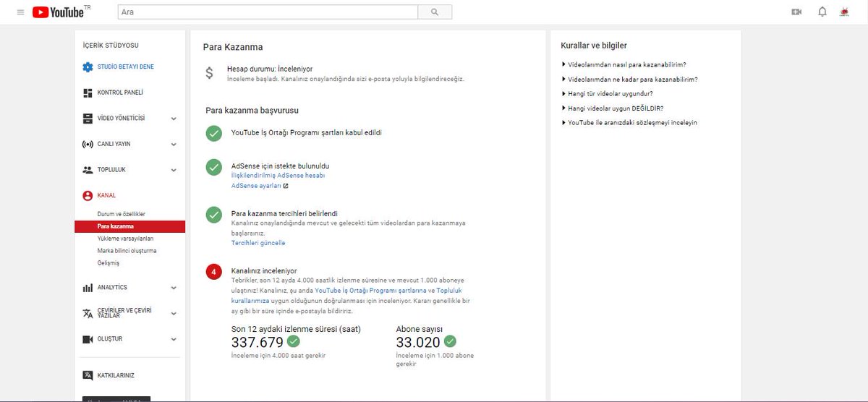Screen dimensions: 868x402
Task: Click the red Kanal person icon
Action: pos(88,195)
